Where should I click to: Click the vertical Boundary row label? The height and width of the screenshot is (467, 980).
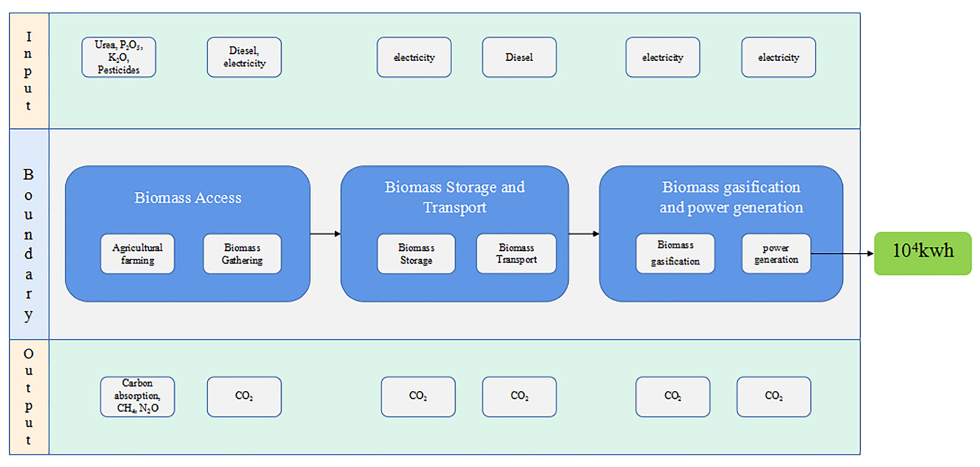pos(29,243)
